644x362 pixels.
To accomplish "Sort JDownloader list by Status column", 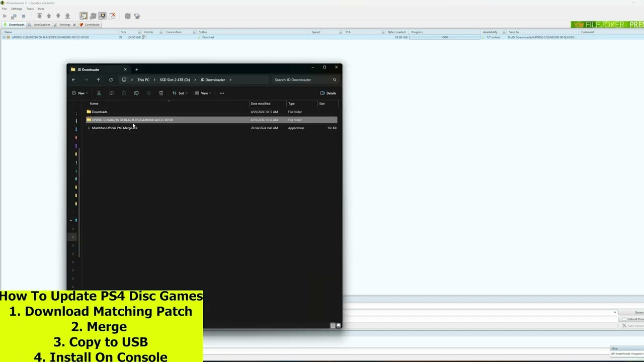I will pos(203,32).
